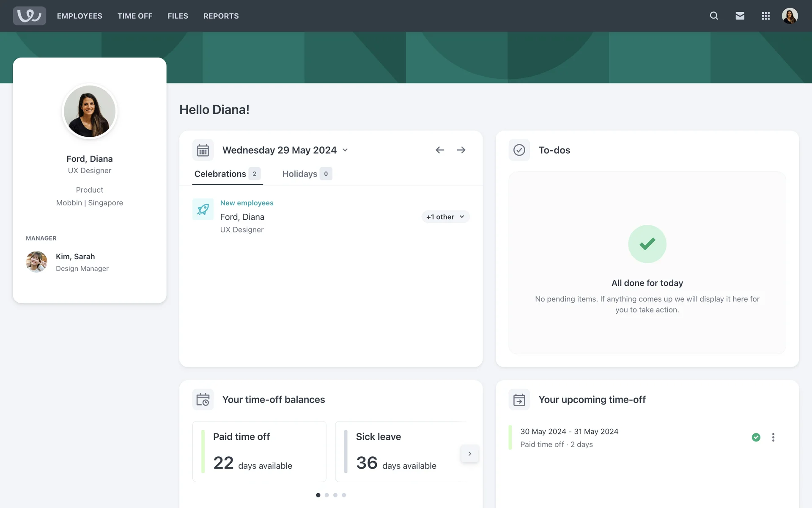812x508 pixels.
Task: Click the app logo in navbar
Action: click(x=29, y=16)
